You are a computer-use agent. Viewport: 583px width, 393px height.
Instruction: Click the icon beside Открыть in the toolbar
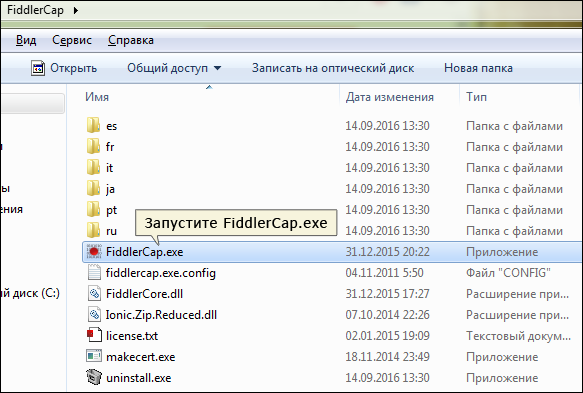[38, 68]
